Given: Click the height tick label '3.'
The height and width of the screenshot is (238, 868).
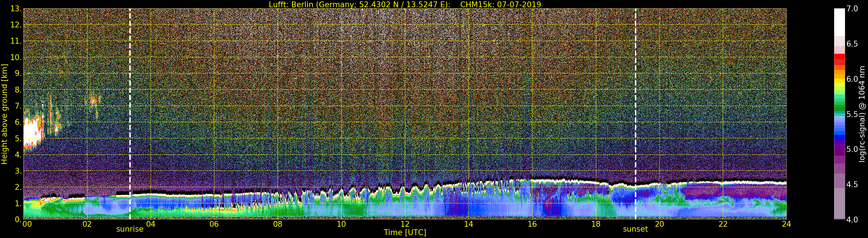Looking at the screenshot, I should (x=18, y=171).
